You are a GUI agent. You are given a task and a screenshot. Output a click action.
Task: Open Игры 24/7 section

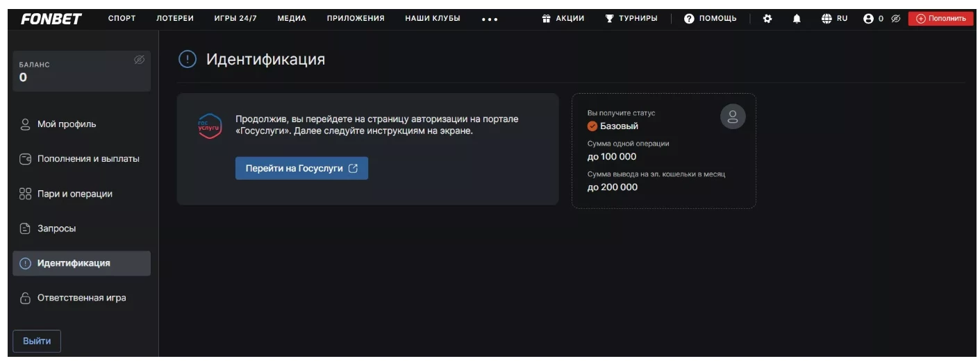[235, 19]
